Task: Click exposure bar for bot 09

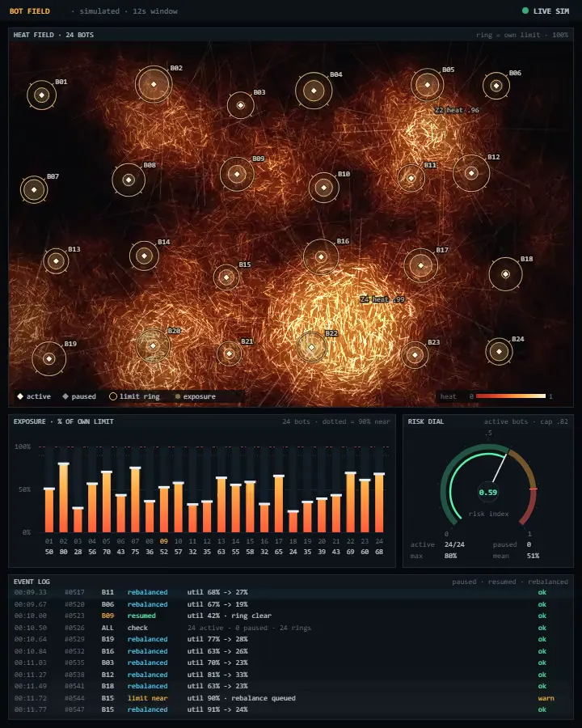Action: point(164,510)
